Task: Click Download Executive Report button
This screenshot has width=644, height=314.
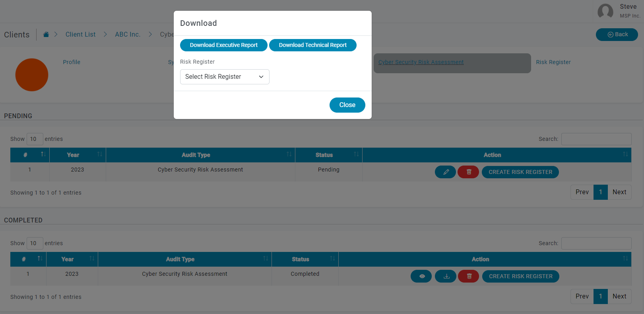Action: [x=223, y=45]
